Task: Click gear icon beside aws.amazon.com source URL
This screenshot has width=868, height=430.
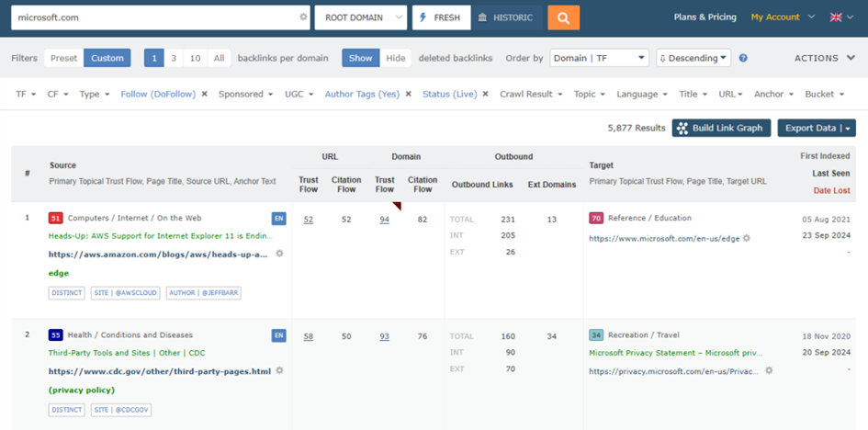Action: [279, 254]
